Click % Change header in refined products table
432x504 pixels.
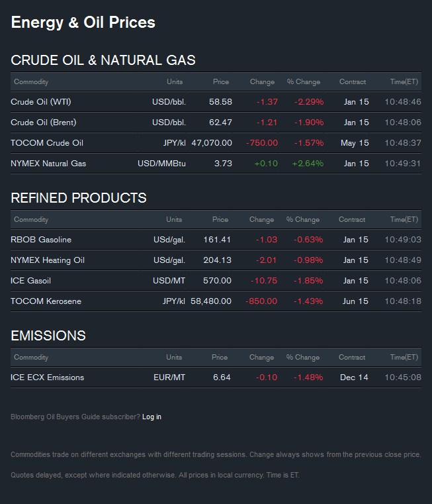(303, 220)
